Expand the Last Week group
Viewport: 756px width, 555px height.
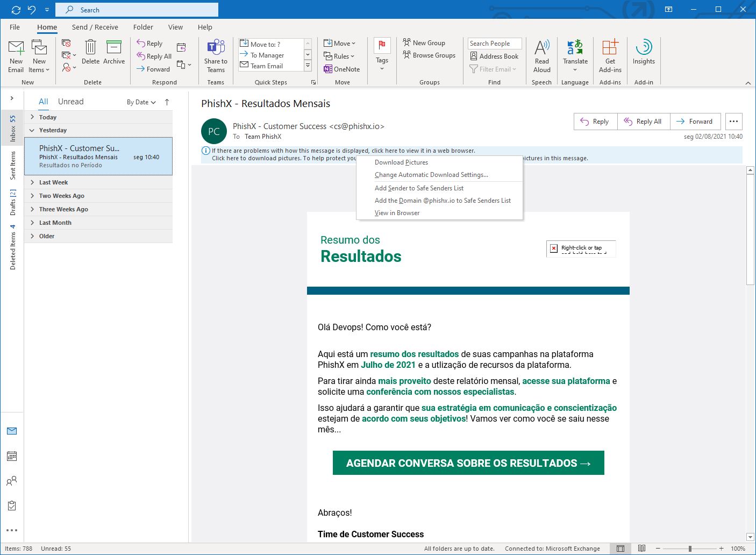[32, 182]
